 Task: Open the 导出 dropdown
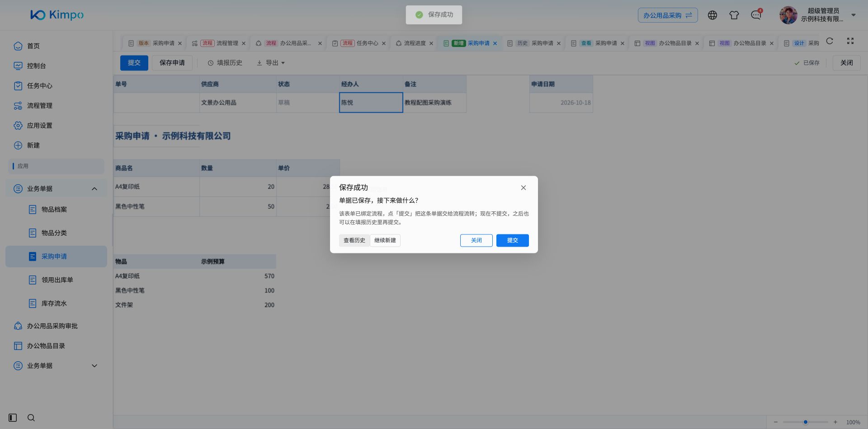pyautogui.click(x=270, y=63)
